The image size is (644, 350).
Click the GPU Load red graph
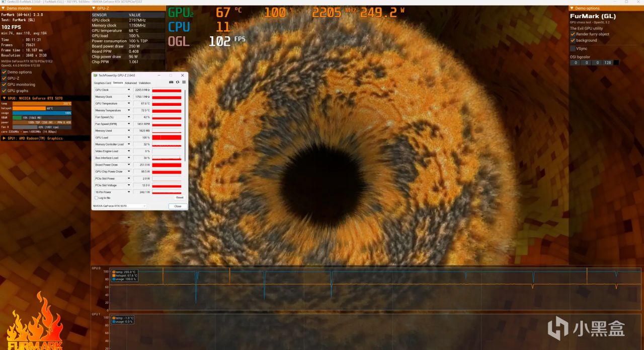pyautogui.click(x=167, y=137)
